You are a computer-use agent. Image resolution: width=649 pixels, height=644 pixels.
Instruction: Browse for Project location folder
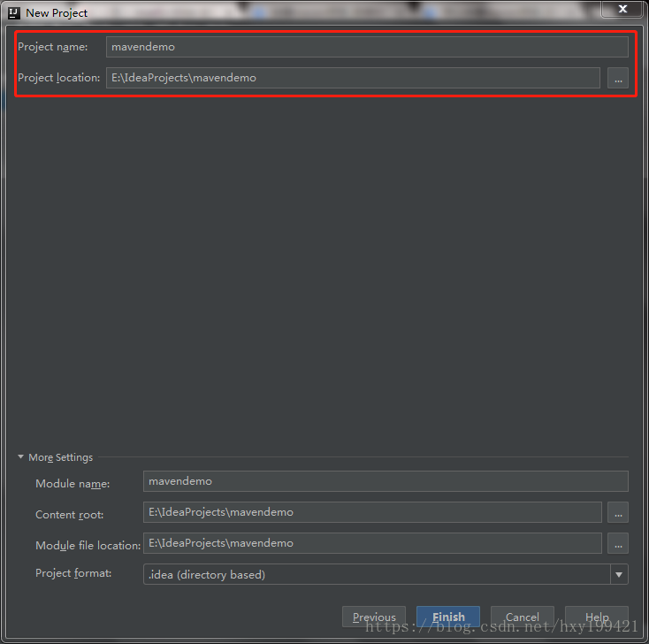618,78
